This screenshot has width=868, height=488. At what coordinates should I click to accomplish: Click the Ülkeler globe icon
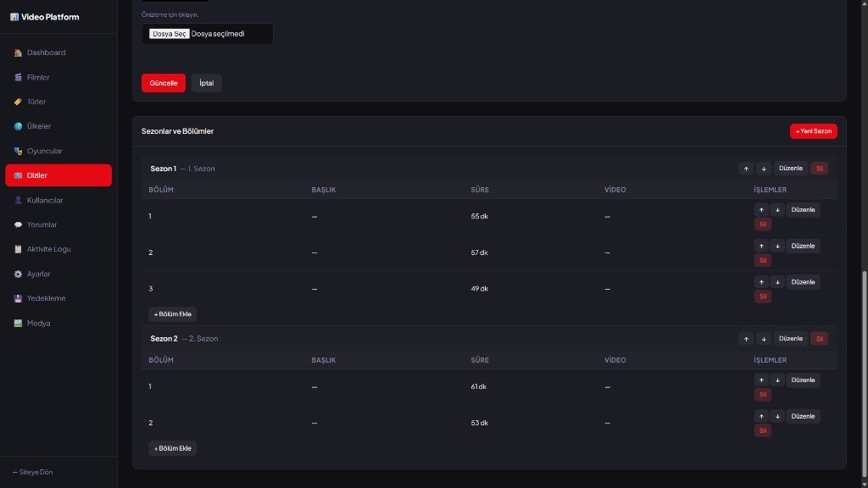(18, 126)
